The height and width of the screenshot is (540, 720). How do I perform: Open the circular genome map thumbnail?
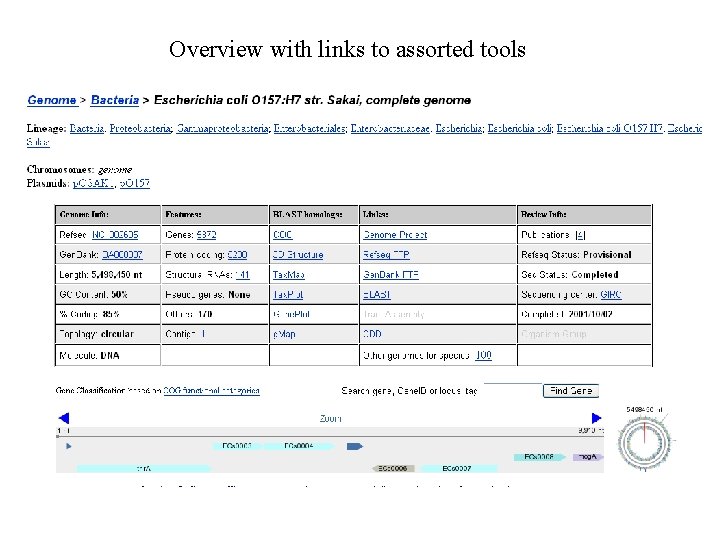pyautogui.click(x=645, y=444)
